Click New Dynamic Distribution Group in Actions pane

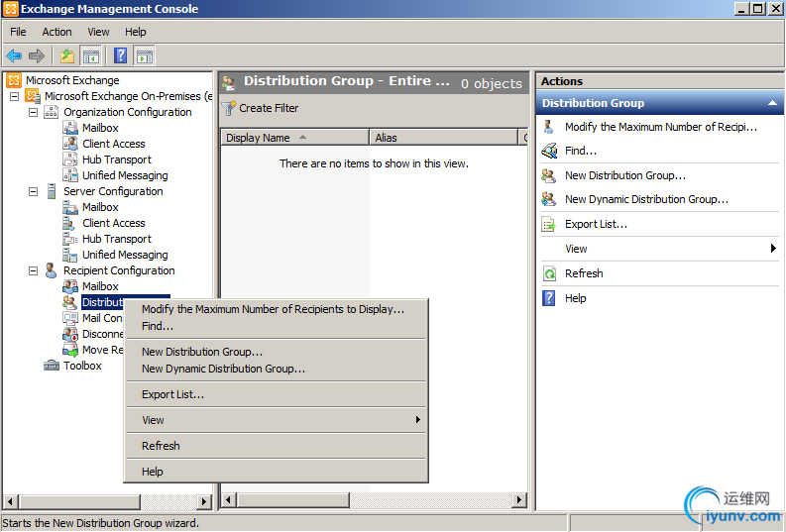[x=646, y=199]
